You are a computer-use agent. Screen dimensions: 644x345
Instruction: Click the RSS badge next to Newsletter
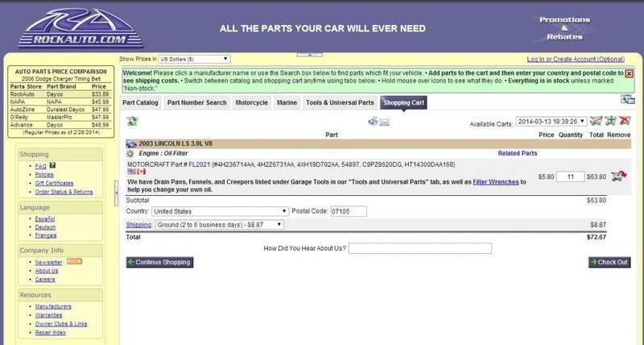click(73, 261)
